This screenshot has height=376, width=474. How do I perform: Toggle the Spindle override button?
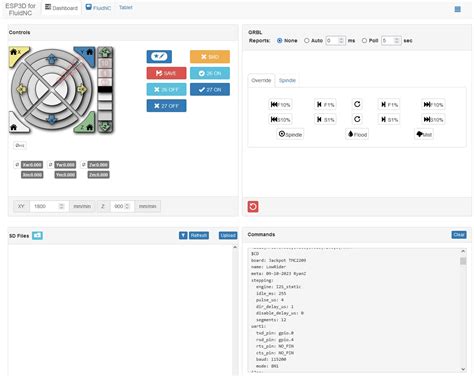[x=290, y=134]
